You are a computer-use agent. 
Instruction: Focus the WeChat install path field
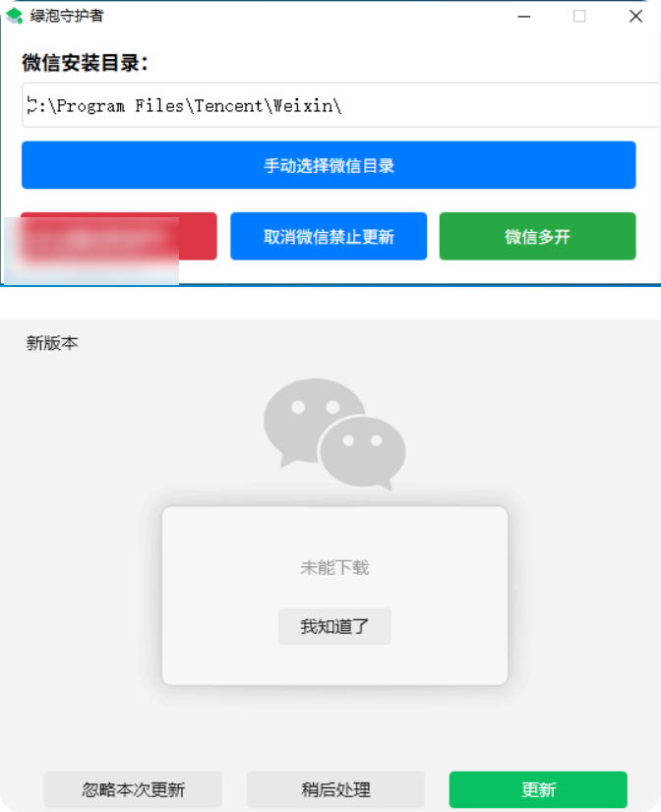[x=341, y=105]
